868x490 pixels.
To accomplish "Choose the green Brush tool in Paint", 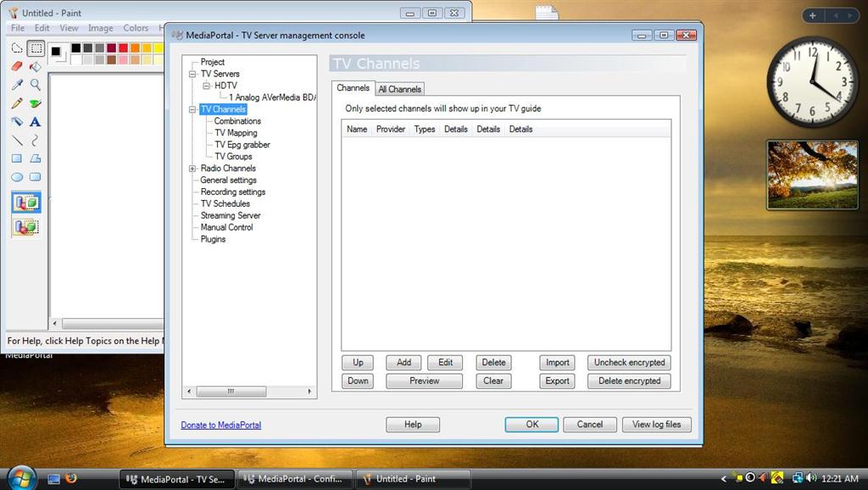I will (36, 103).
